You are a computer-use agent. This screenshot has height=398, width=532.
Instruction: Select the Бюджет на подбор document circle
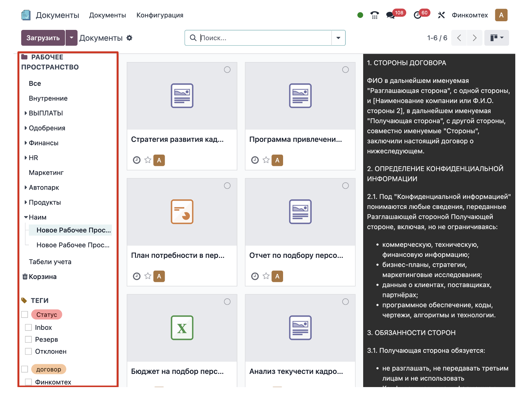[x=227, y=302]
